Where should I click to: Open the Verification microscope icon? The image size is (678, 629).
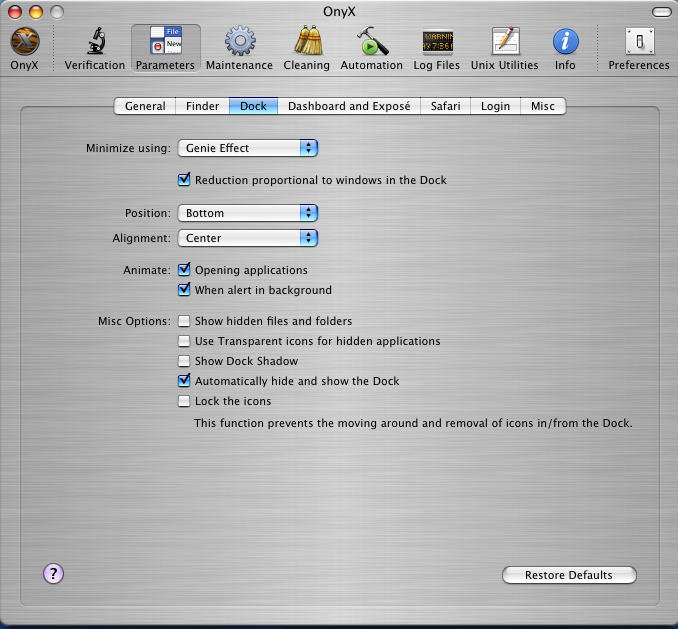point(96,41)
